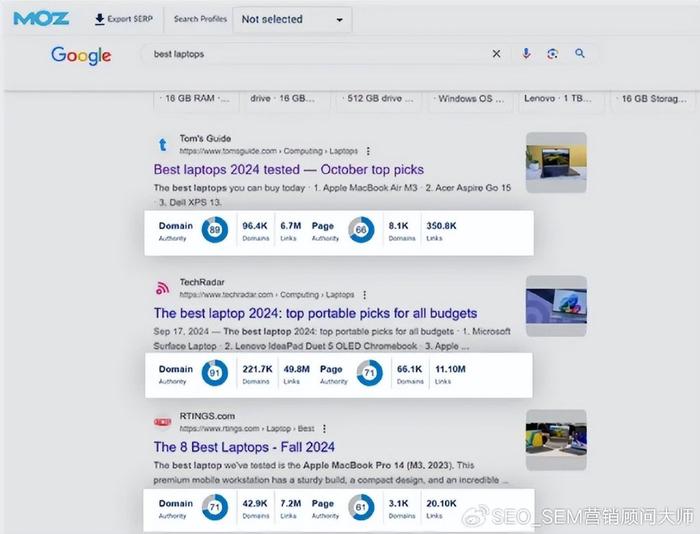Screen dimensions: 700x534
Task: Click the Tom's Guide result thumbnail
Action: point(556,163)
